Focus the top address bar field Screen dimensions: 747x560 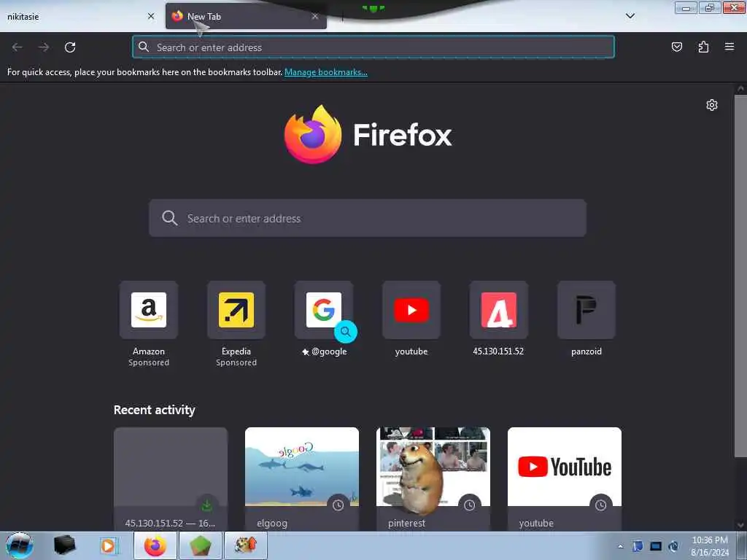click(x=373, y=47)
